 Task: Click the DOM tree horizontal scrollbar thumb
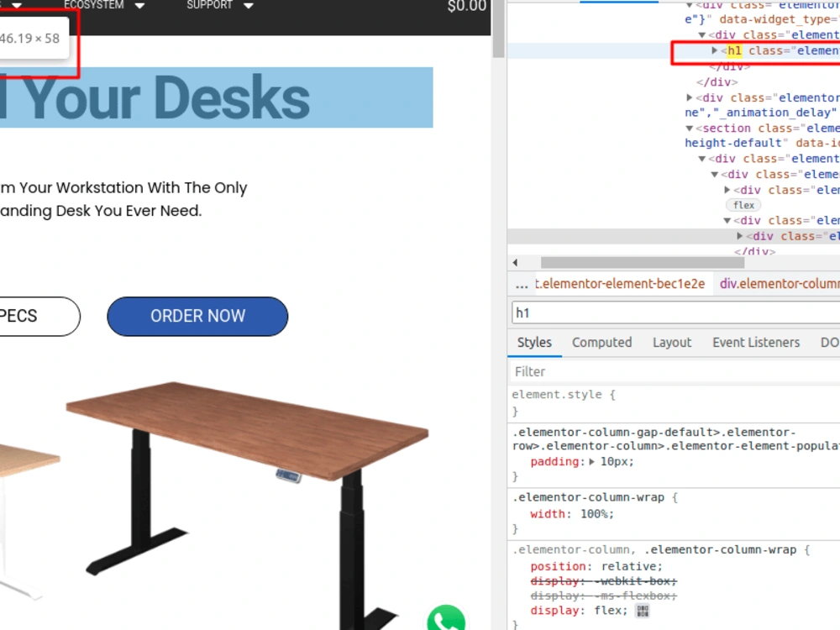tap(643, 262)
